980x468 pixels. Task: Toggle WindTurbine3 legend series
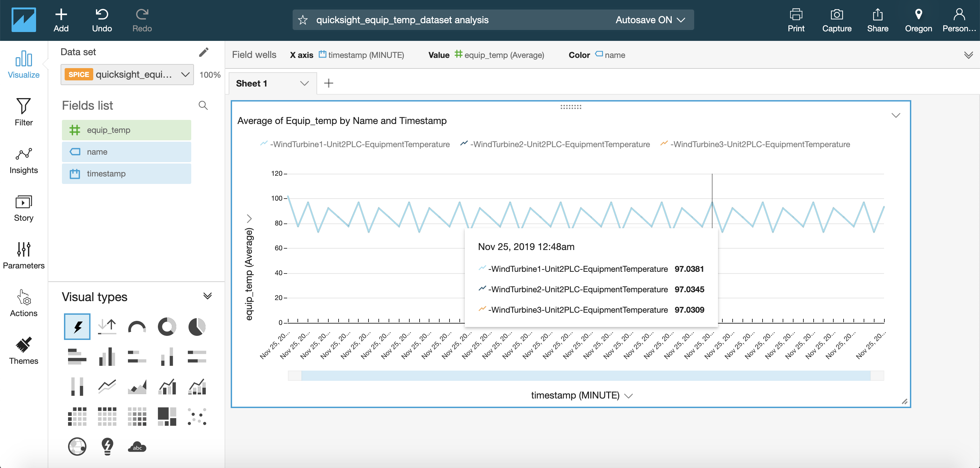[x=755, y=144]
